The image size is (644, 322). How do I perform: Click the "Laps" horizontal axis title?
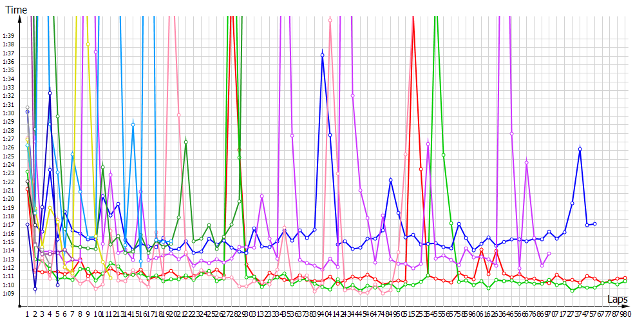(x=618, y=299)
